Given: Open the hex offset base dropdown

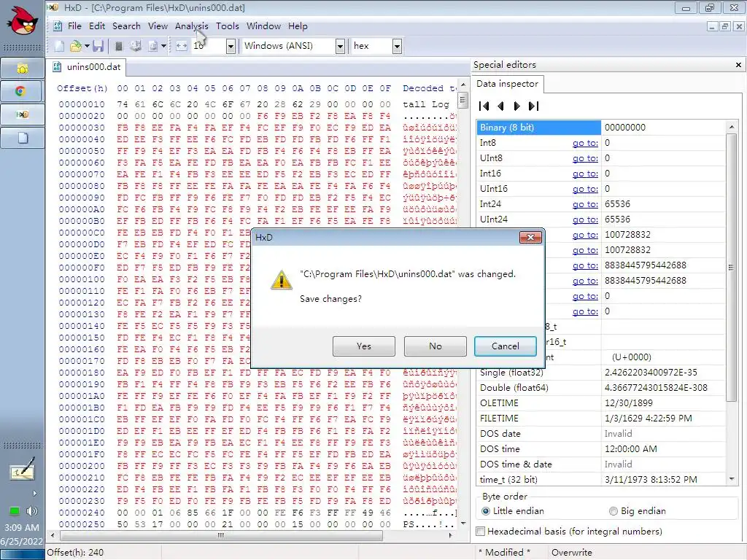Looking at the screenshot, I should (397, 46).
